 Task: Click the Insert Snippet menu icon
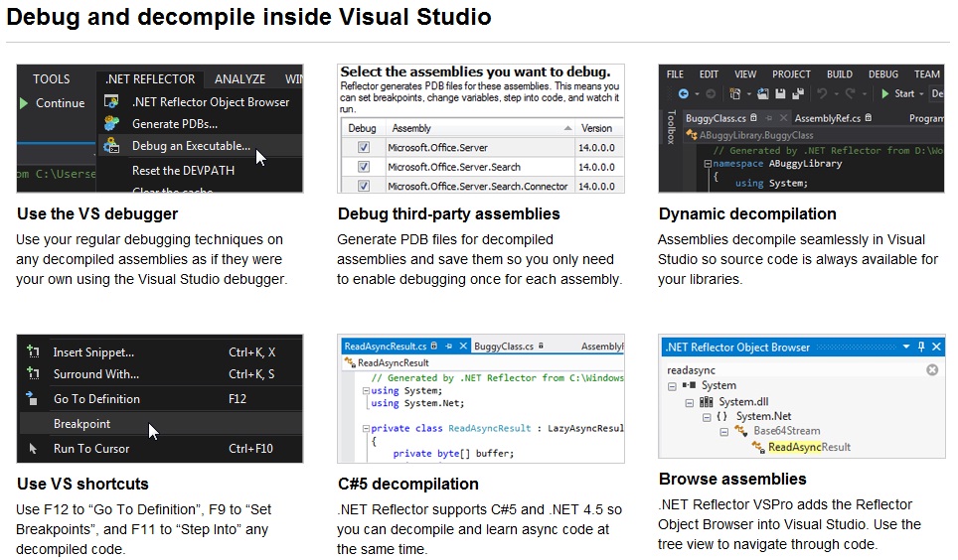point(33,351)
